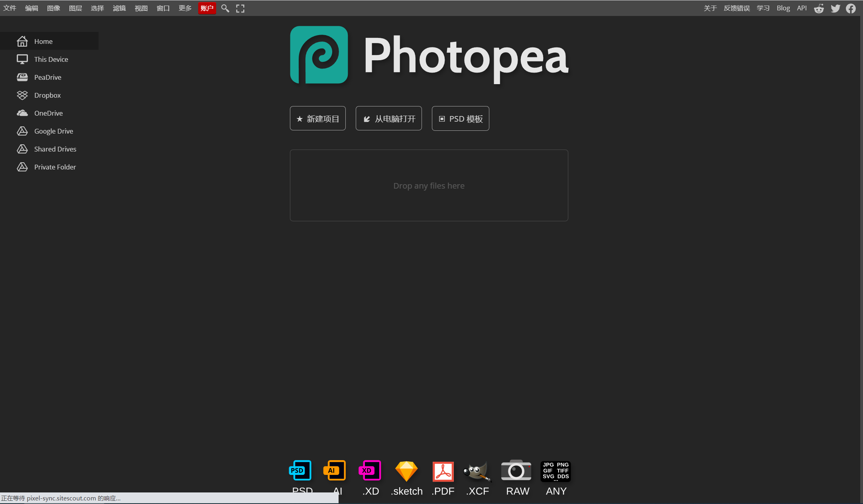Open the 文件 menu
863x504 pixels.
pyautogui.click(x=10, y=8)
